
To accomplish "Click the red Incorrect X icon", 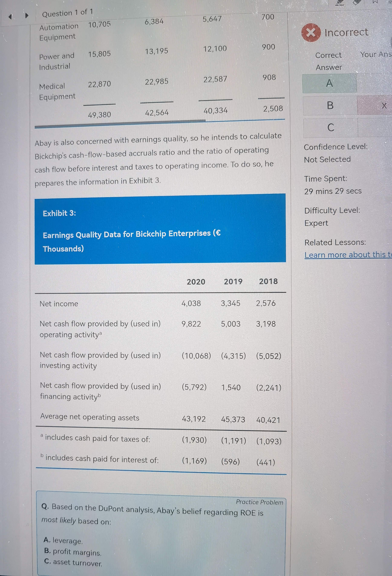I will pos(311,33).
